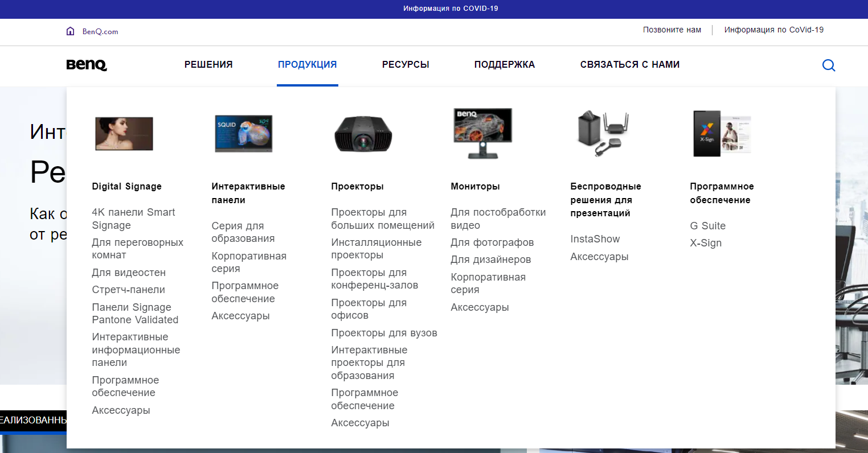Select Стретч-панели
Viewport: 868px width, 453px height.
click(129, 290)
